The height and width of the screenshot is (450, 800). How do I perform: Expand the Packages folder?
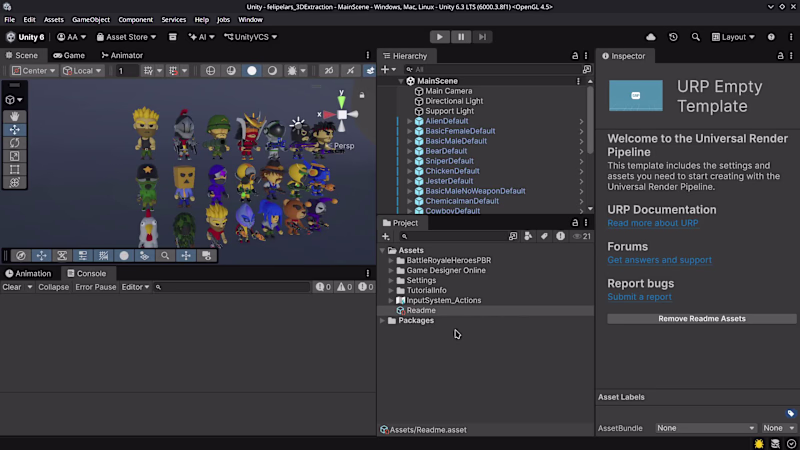[x=382, y=320]
